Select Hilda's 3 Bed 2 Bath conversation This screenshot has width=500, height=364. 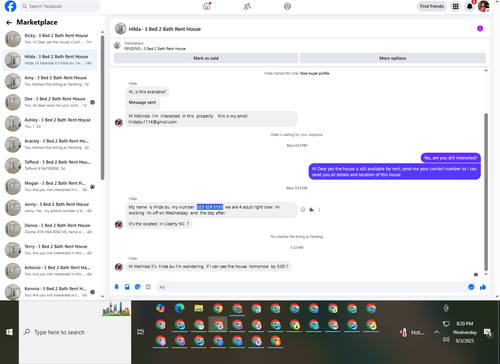tap(50, 60)
